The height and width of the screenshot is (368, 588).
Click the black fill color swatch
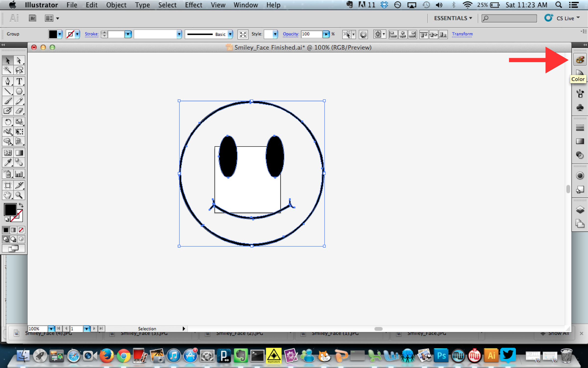[53, 34]
